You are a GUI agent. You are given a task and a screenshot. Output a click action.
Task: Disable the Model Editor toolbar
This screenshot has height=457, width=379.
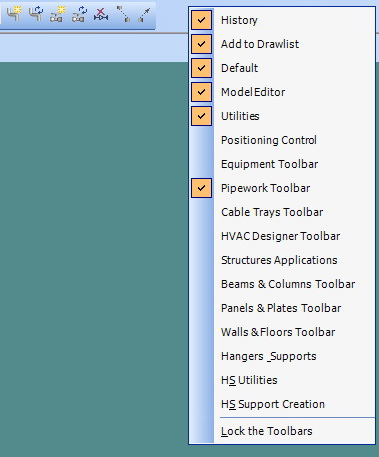(201, 92)
